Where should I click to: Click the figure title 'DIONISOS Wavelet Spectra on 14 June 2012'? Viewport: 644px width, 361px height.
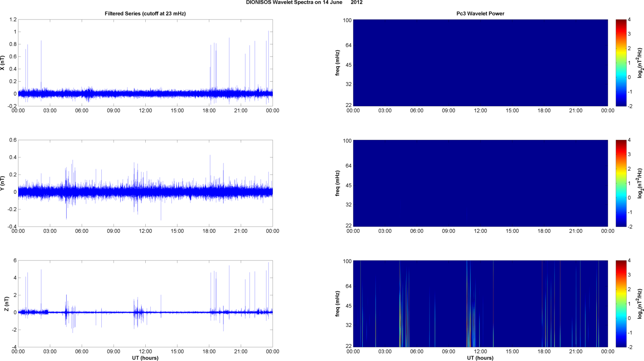tap(304, 3)
